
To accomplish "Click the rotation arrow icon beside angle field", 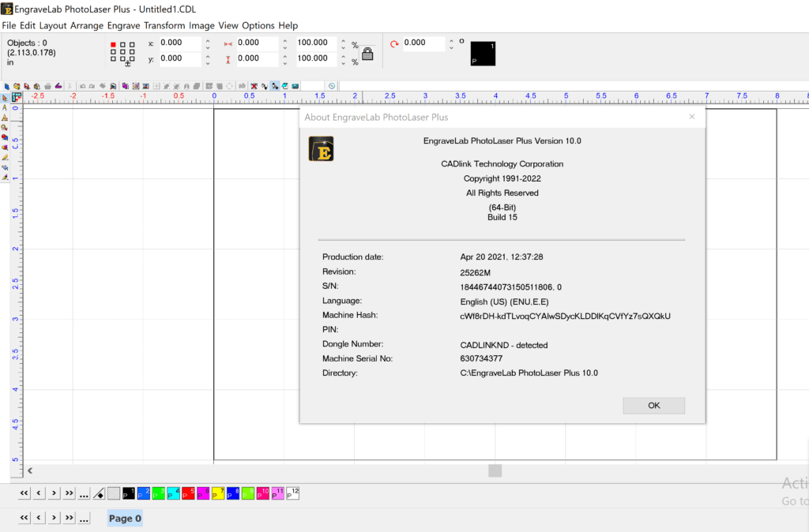I will point(394,44).
